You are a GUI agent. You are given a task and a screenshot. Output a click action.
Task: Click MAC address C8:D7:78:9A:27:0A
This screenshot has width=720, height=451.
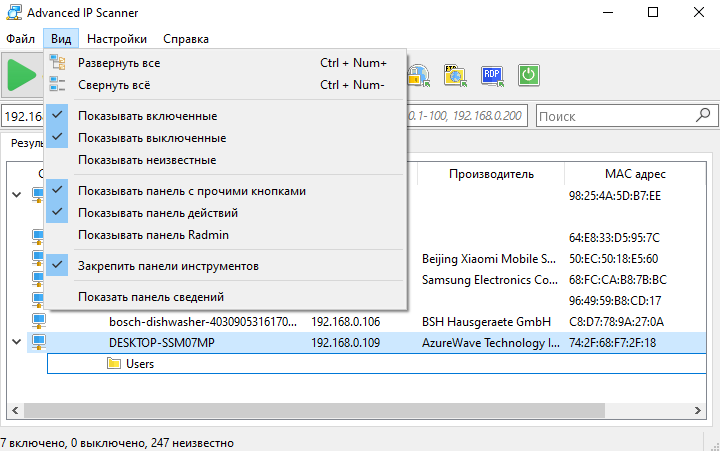click(x=616, y=321)
